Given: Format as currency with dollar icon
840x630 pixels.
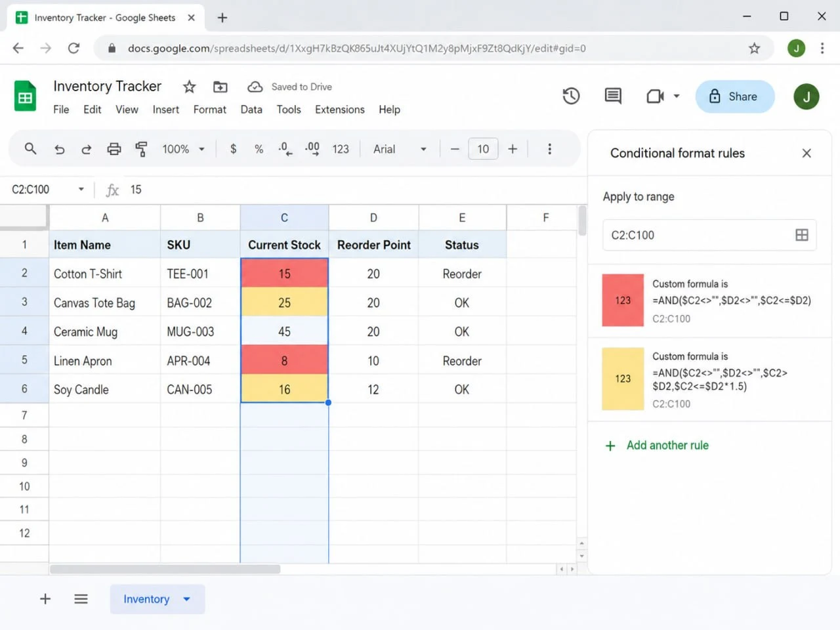Looking at the screenshot, I should pos(233,149).
